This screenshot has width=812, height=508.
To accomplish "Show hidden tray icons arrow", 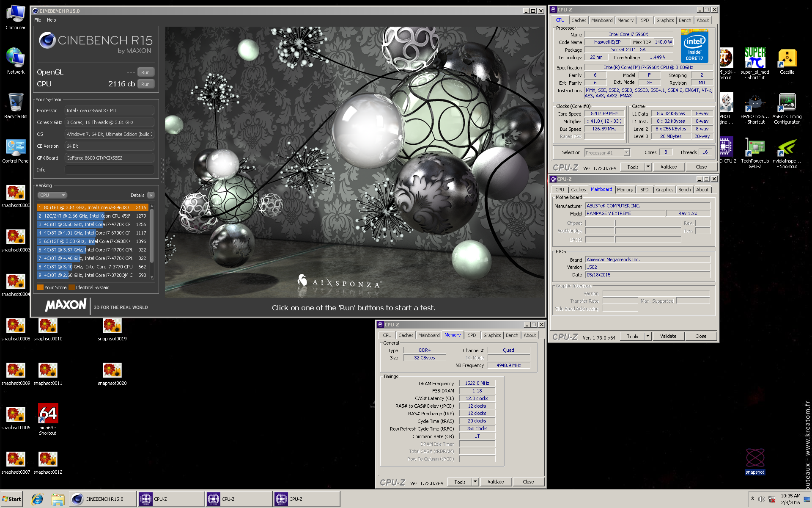I will pos(752,499).
